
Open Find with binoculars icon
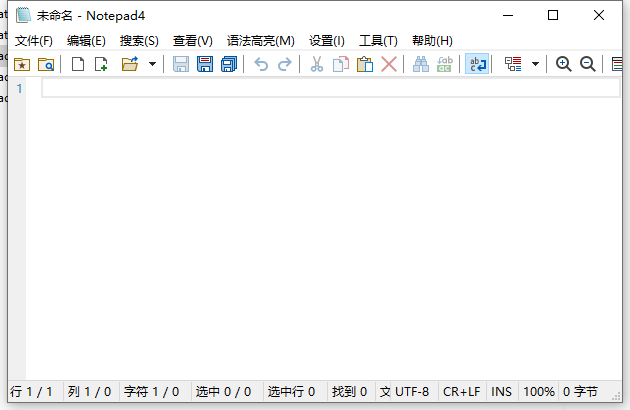421,64
